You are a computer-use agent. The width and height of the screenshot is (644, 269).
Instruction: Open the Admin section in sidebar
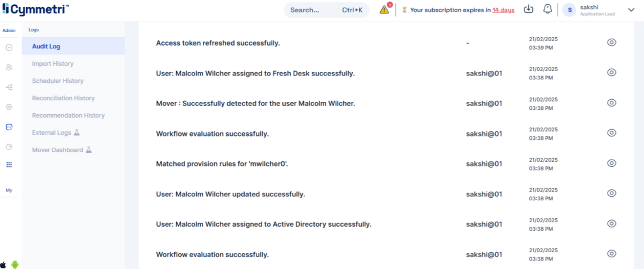tap(9, 31)
